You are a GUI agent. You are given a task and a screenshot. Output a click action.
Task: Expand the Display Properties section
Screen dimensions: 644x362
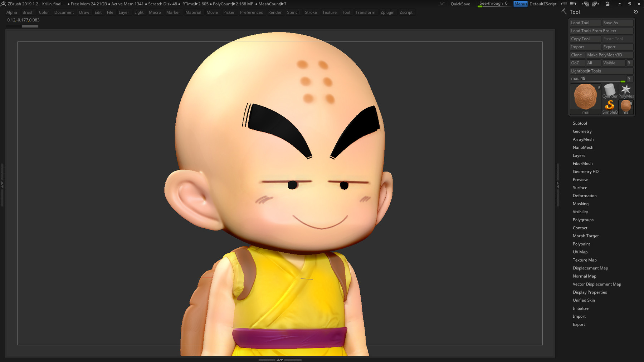(590, 292)
